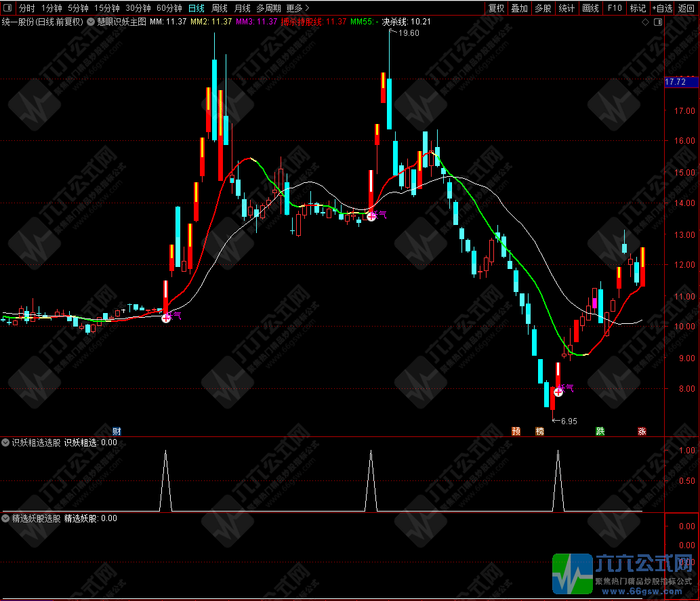Click the MM: 11.37 indicator value
Image resolution: width=700 pixels, height=601 pixels.
coord(168,22)
